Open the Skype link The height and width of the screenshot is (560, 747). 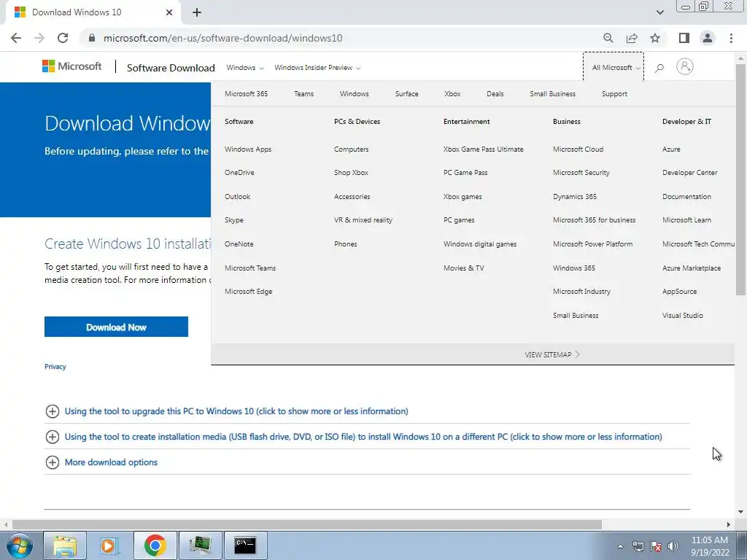pyautogui.click(x=234, y=220)
